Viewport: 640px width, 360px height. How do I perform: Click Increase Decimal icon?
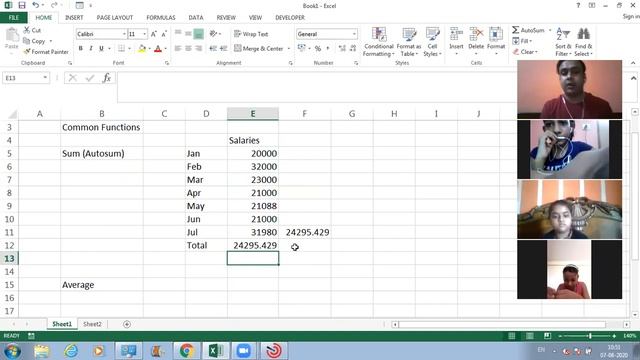point(342,49)
